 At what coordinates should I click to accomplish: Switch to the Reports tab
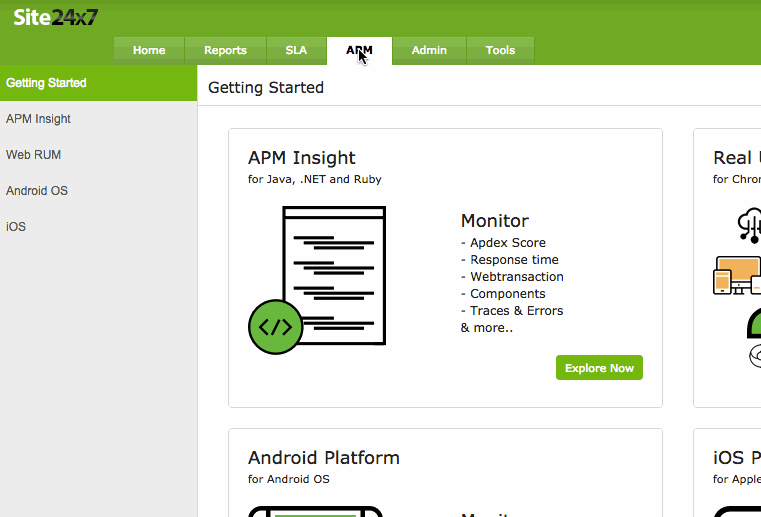point(225,50)
